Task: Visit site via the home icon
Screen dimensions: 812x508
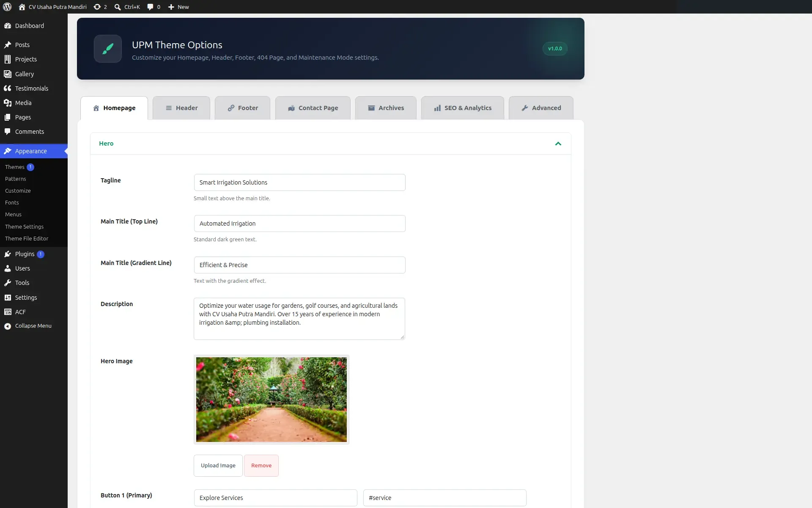Action: (22, 7)
